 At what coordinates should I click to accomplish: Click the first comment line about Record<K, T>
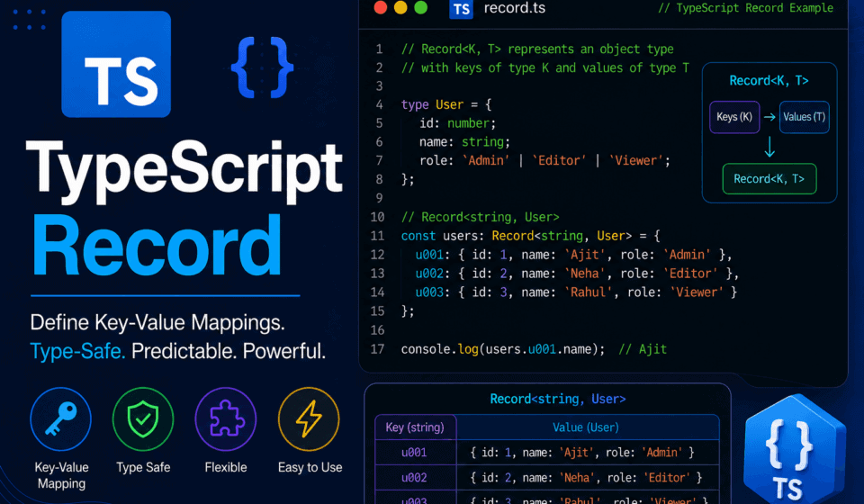[x=537, y=49]
